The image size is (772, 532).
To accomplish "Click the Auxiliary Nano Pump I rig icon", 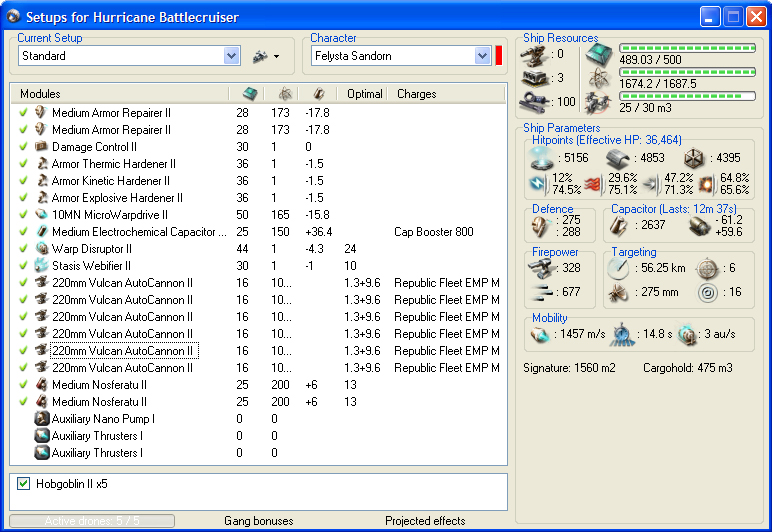I will click(41, 419).
